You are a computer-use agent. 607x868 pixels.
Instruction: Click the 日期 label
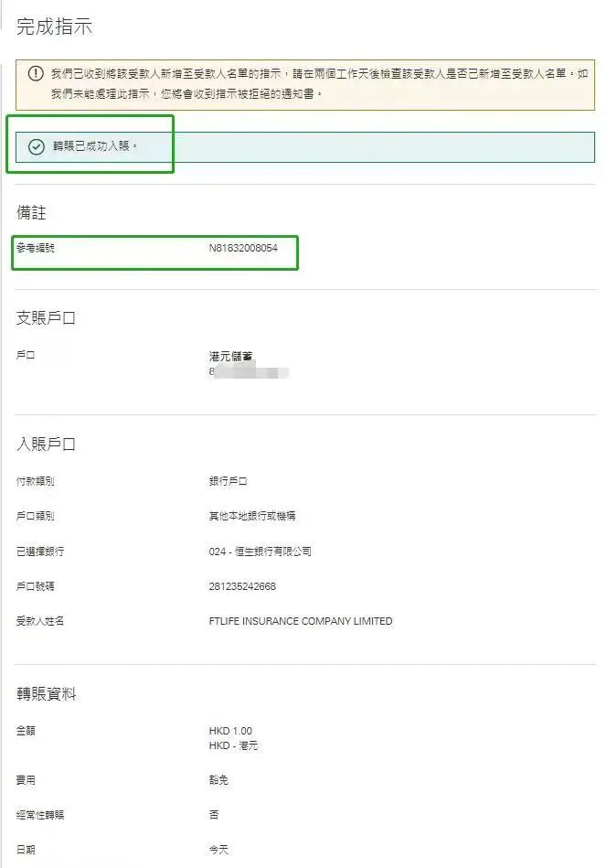[26, 850]
